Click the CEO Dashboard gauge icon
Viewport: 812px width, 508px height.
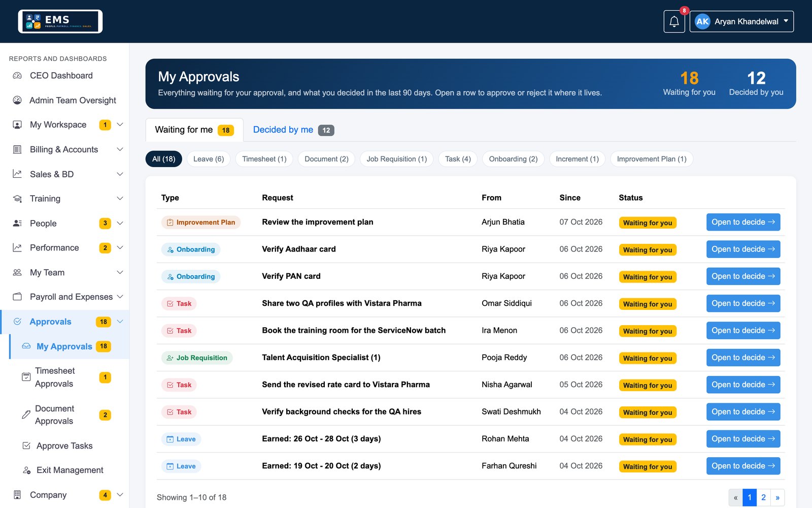click(17, 76)
